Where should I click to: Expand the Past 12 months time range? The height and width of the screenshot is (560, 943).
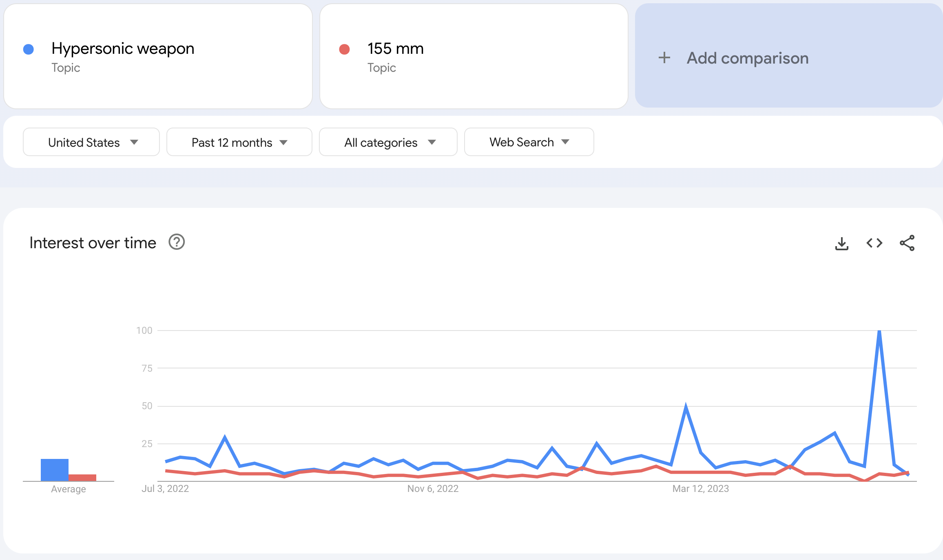click(x=239, y=142)
